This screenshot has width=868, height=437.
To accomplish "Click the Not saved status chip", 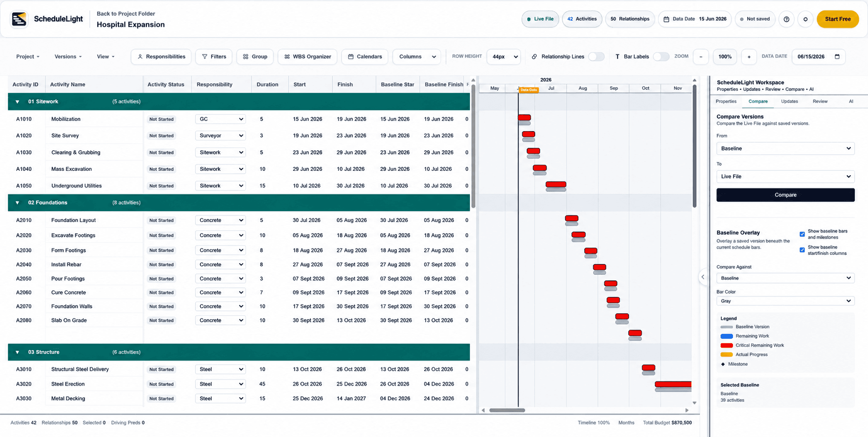I will 755,19.
